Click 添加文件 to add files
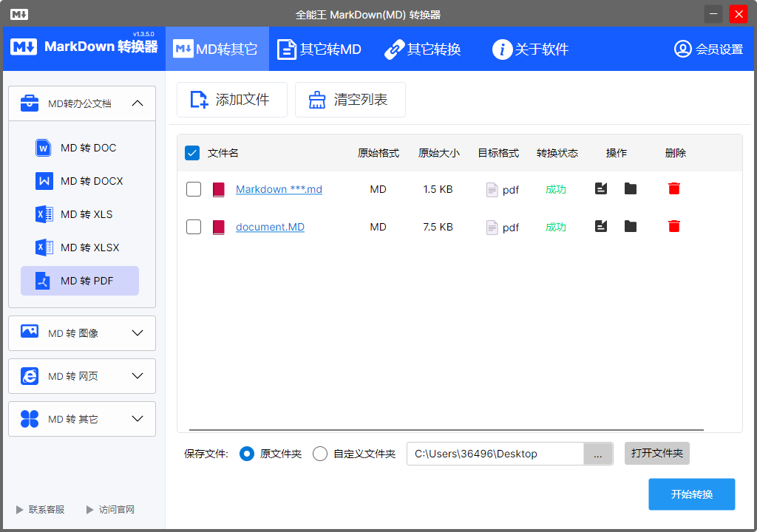This screenshot has width=757, height=532. pos(231,100)
